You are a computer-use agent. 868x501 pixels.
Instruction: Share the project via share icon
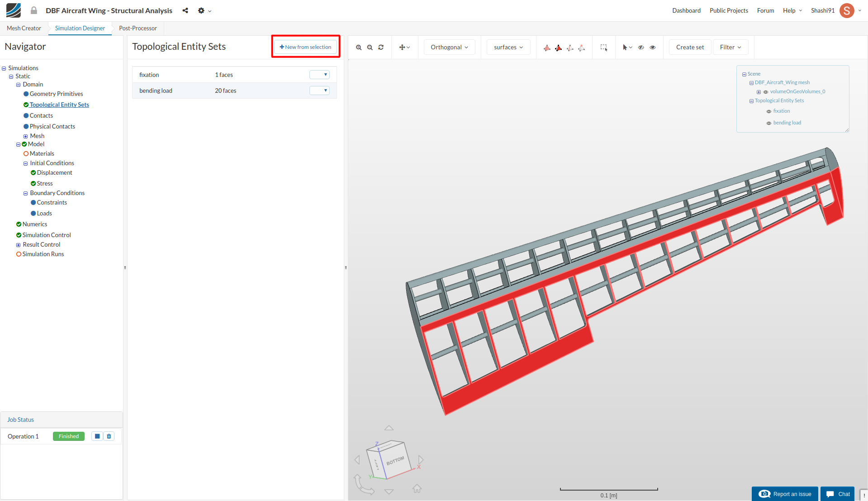pyautogui.click(x=185, y=10)
